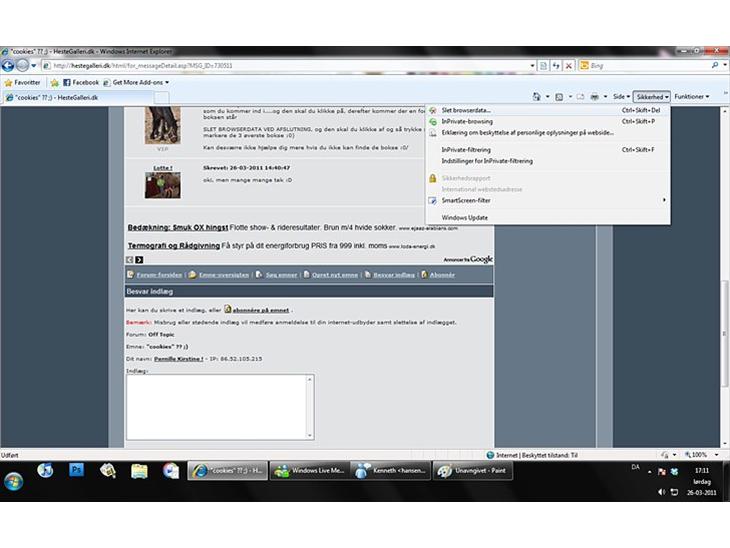The image size is (730, 548).
Task: Select 'Slet browserdata...' menu entry
Action: click(467, 110)
